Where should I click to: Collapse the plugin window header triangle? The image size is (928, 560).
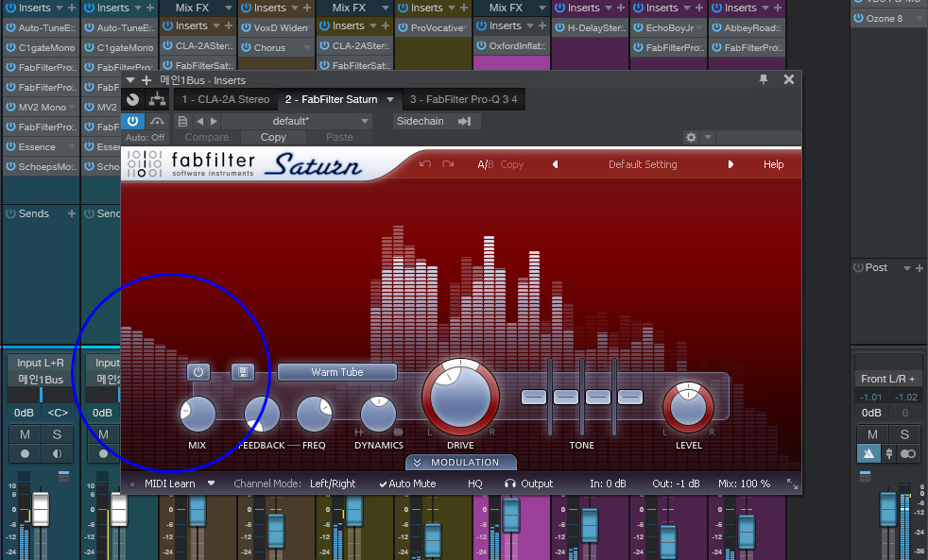point(130,80)
